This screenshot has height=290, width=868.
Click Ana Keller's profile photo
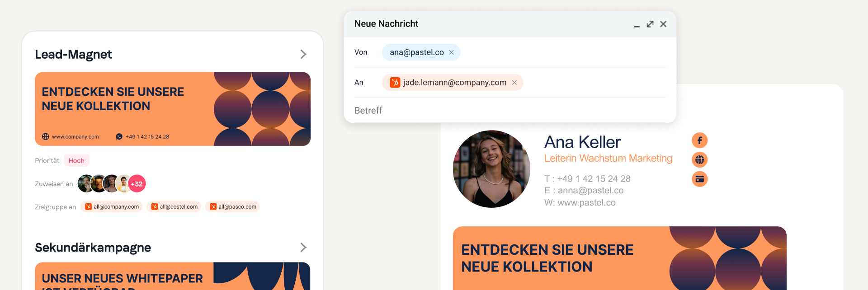491,169
